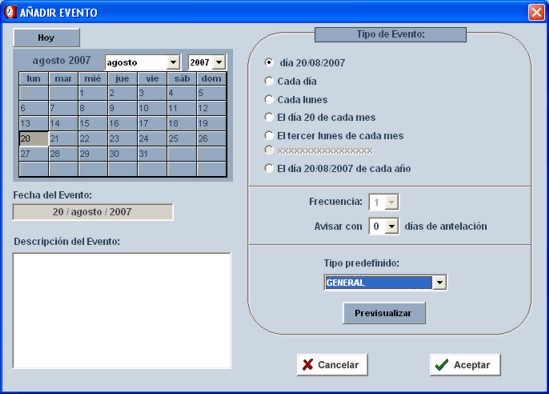Image resolution: width=549 pixels, height=394 pixels.
Task: Select day 29 in the calendar
Action: coord(92,154)
